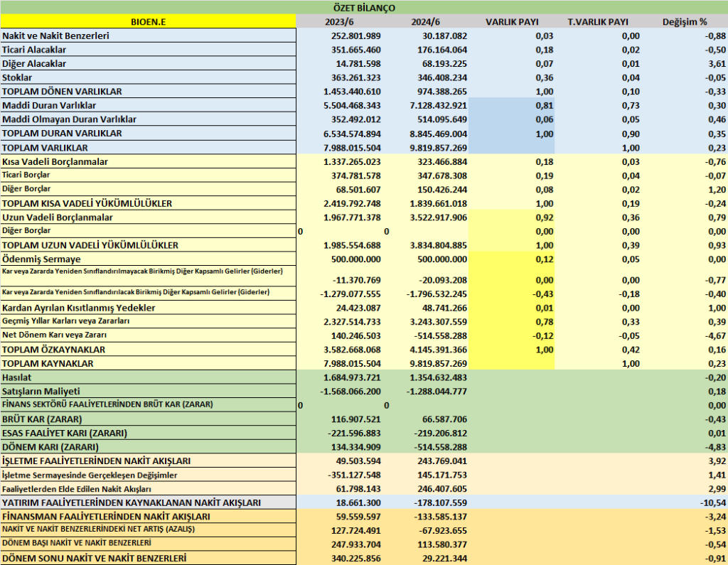Select TOPLAM UZUN VADELİ YÜKÜMLÜLÜKLER label

(148, 244)
